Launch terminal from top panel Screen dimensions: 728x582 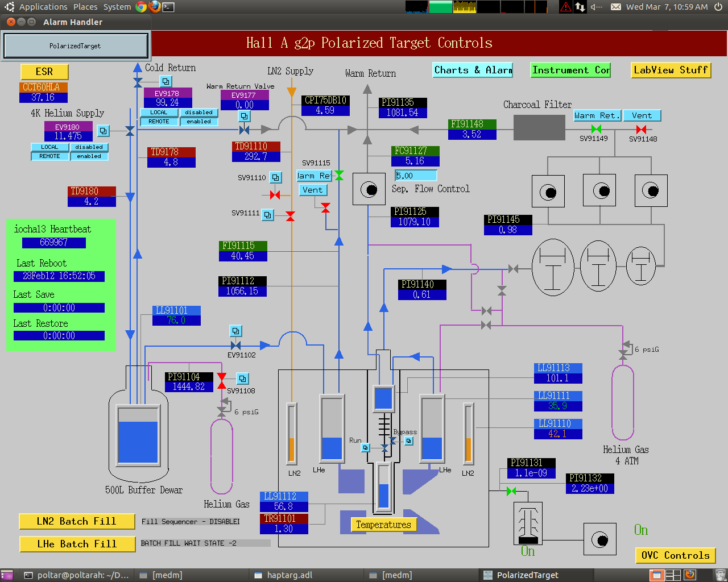point(168,7)
